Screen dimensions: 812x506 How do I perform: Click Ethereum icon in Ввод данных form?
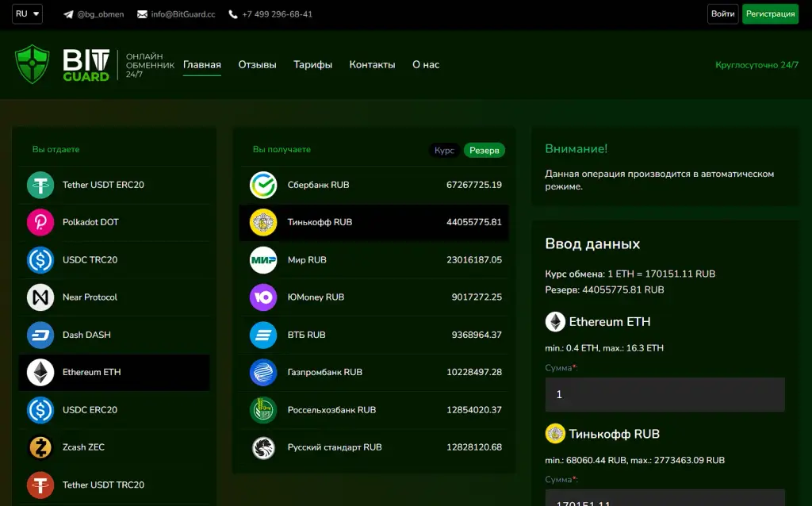point(555,322)
